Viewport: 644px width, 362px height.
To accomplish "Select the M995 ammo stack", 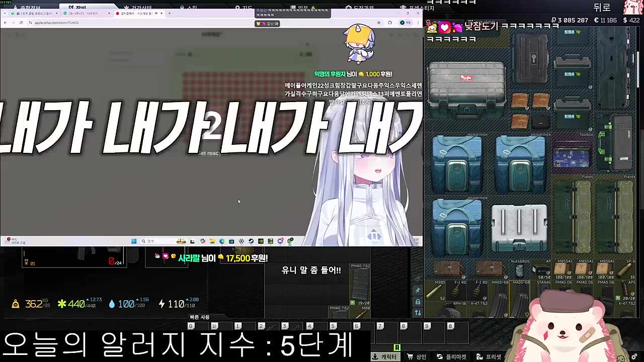I will click(436, 291).
